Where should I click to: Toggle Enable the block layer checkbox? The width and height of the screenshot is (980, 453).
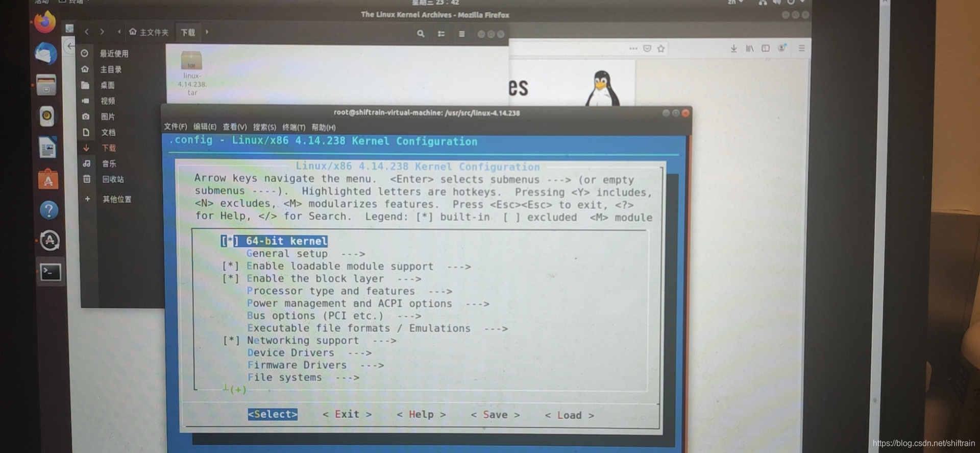[231, 279]
